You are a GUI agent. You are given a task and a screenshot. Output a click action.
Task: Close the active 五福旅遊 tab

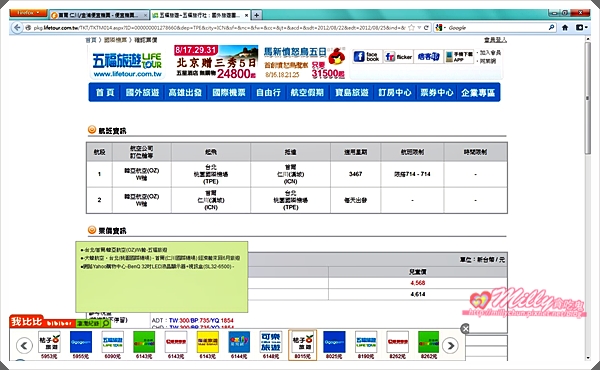tap(246, 15)
